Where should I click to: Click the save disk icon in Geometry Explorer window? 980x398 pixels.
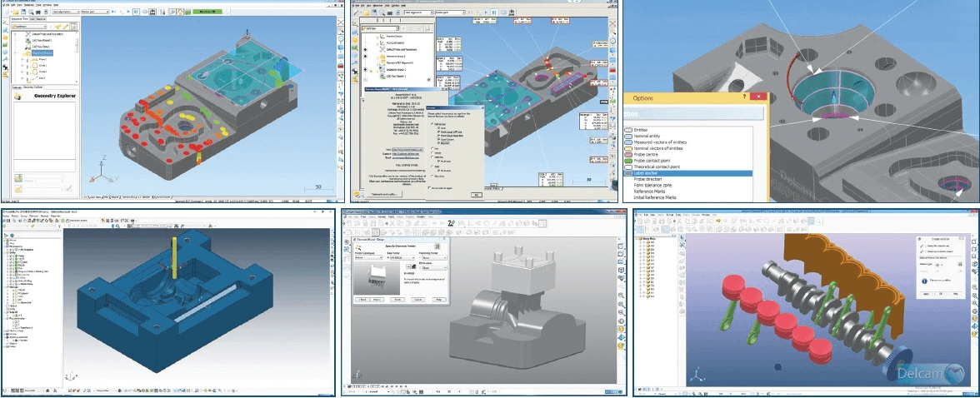23,12
